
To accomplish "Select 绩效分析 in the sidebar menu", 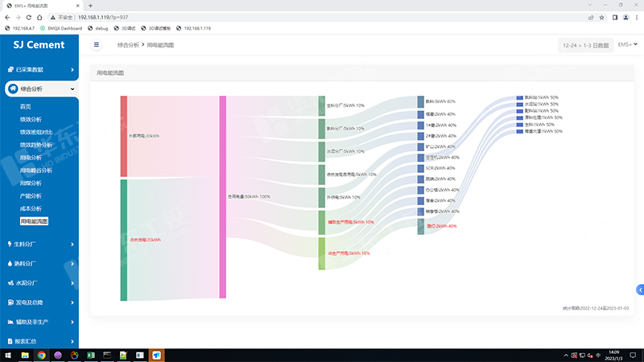I will pyautogui.click(x=31, y=119).
